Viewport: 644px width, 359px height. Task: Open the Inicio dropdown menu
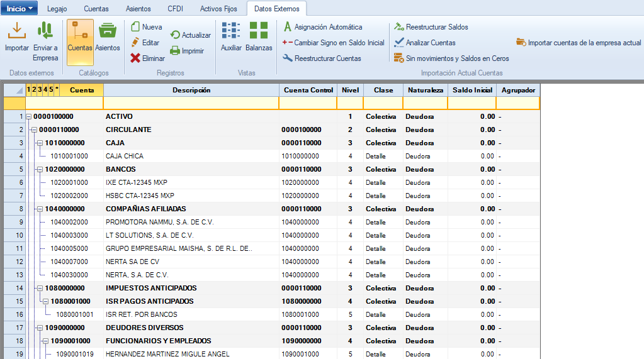tap(20, 9)
